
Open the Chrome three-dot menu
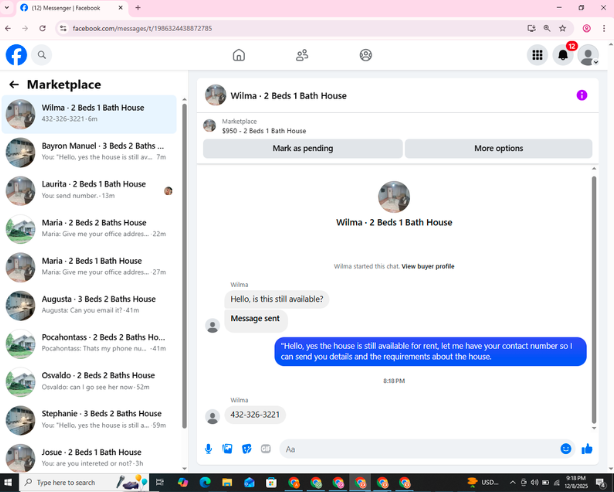603,29
